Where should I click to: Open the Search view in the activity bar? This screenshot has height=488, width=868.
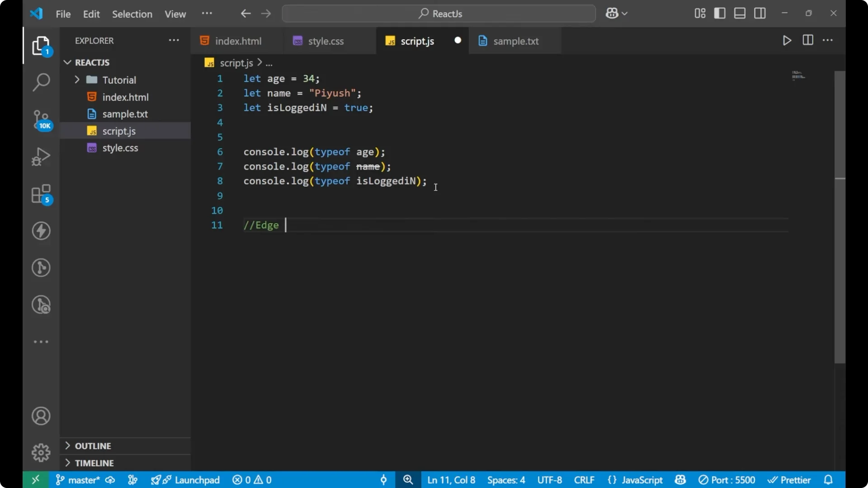tap(41, 82)
